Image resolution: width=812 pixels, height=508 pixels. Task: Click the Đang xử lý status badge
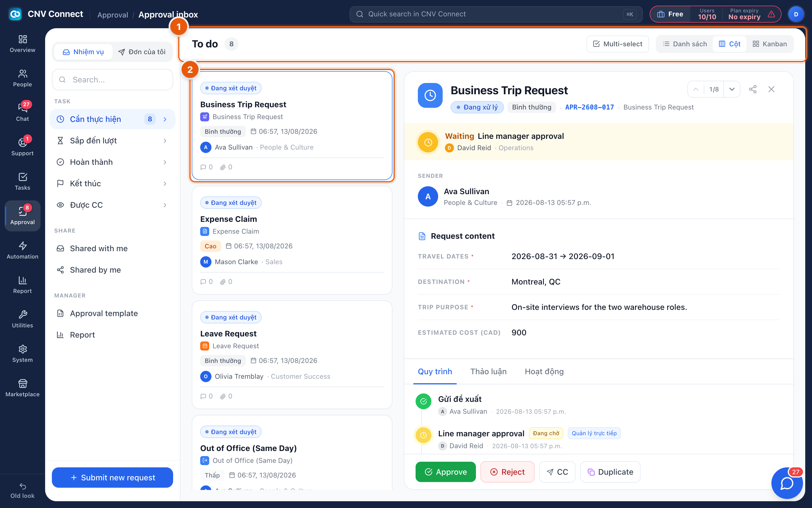(x=477, y=107)
